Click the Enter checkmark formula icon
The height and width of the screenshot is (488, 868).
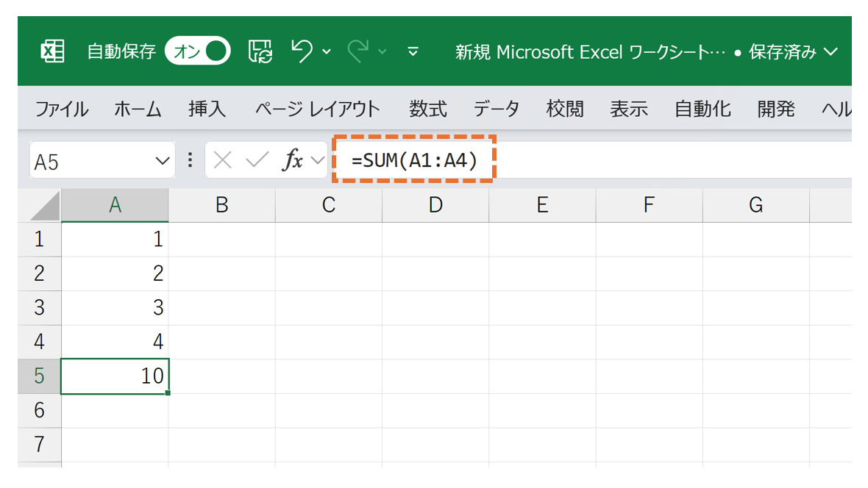click(x=257, y=160)
